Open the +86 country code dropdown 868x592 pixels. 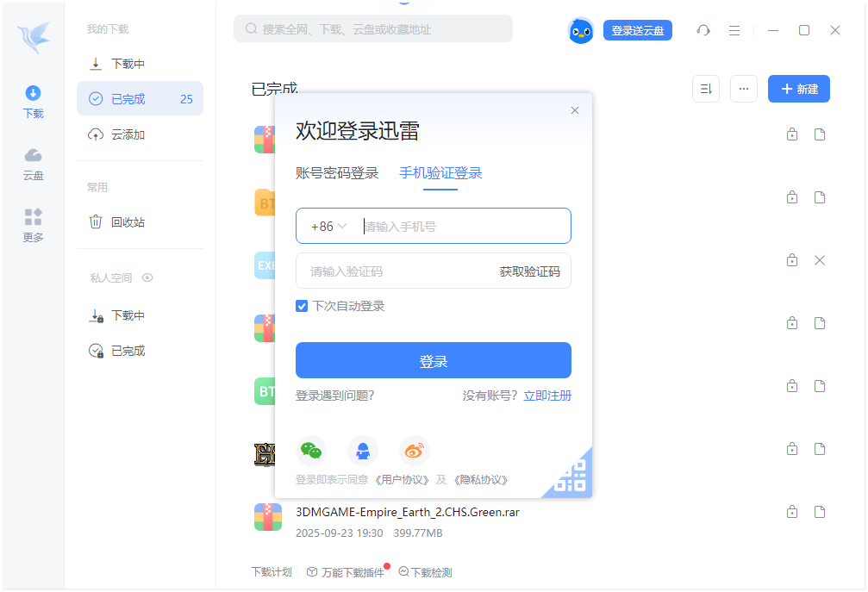[323, 226]
